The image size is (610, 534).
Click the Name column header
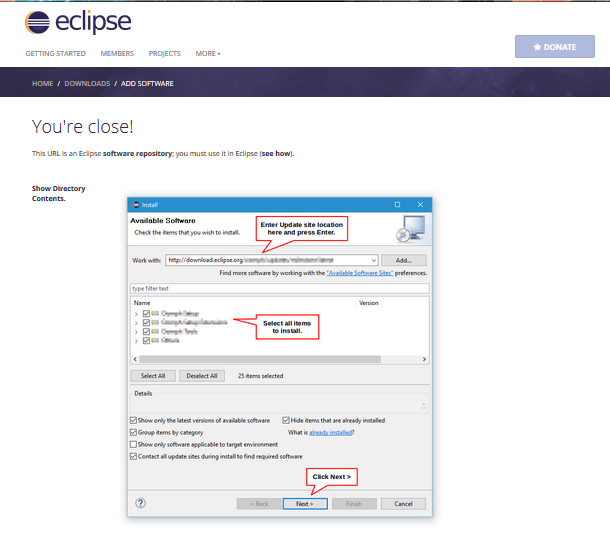tap(142, 303)
